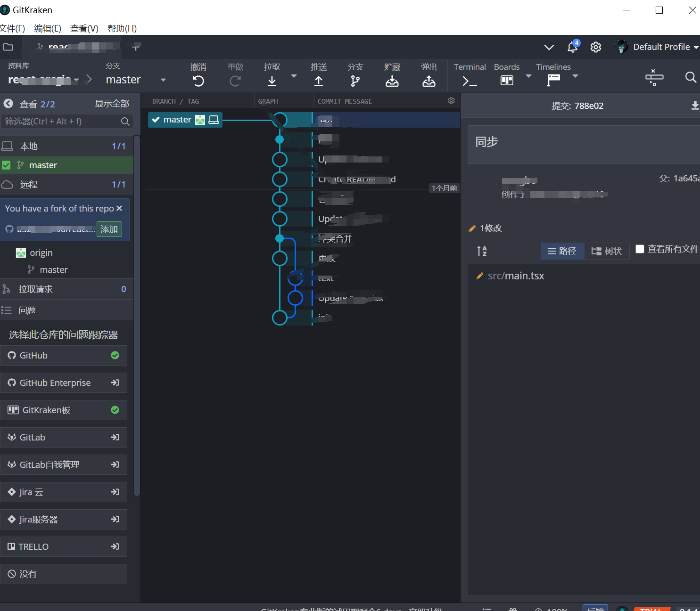The height and width of the screenshot is (611, 700).
Task: Select the master branch under origin
Action: (54, 270)
